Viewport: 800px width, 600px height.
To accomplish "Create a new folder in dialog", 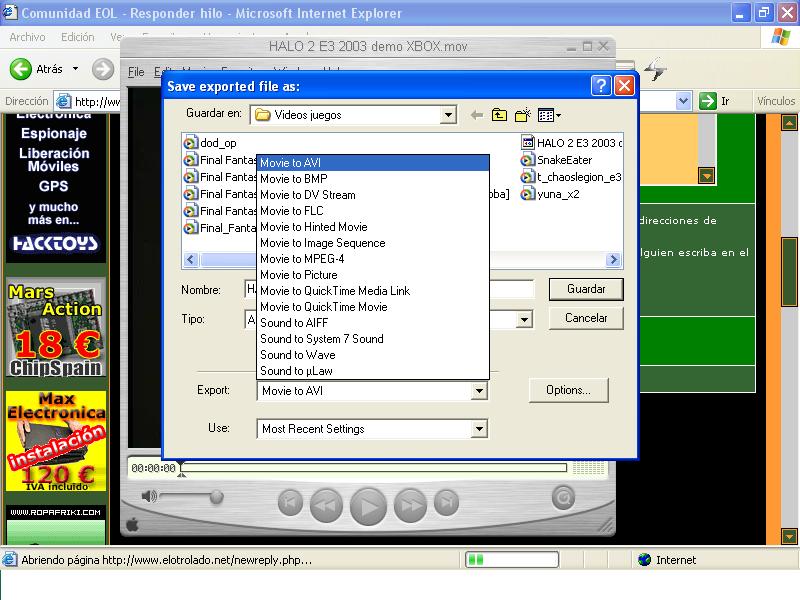I will 522,115.
